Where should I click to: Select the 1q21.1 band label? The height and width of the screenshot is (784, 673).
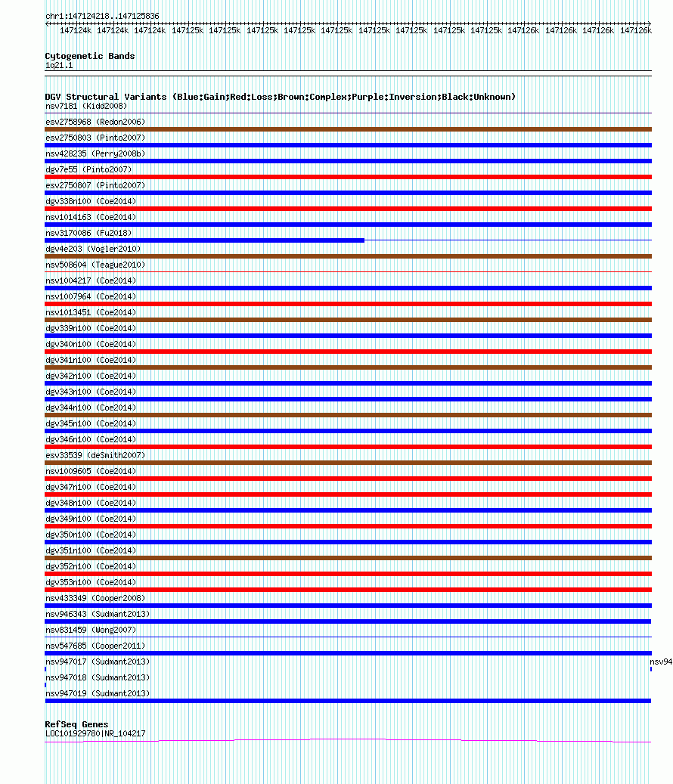tap(59, 66)
